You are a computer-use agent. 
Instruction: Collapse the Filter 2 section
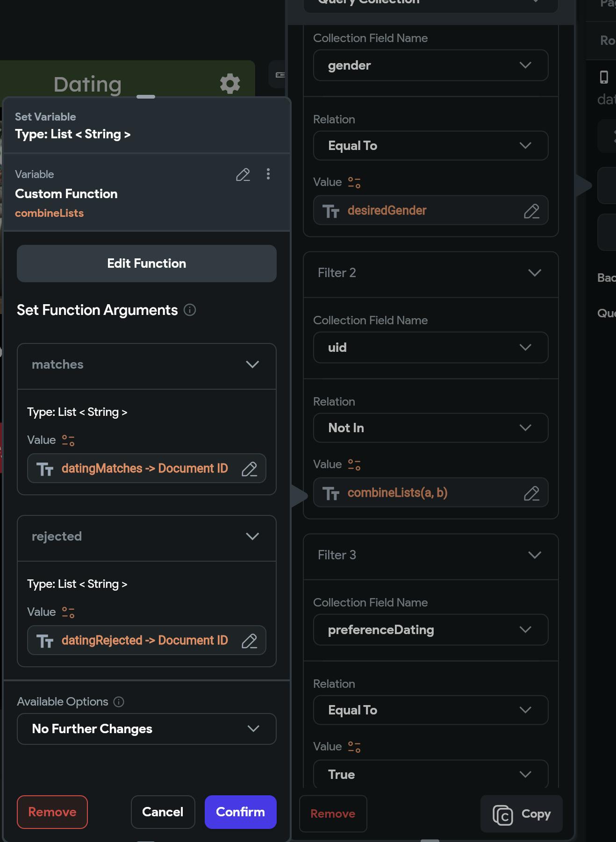tap(535, 273)
